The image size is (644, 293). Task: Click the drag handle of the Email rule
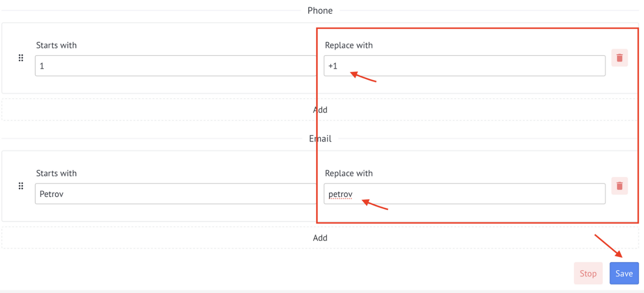(21, 186)
